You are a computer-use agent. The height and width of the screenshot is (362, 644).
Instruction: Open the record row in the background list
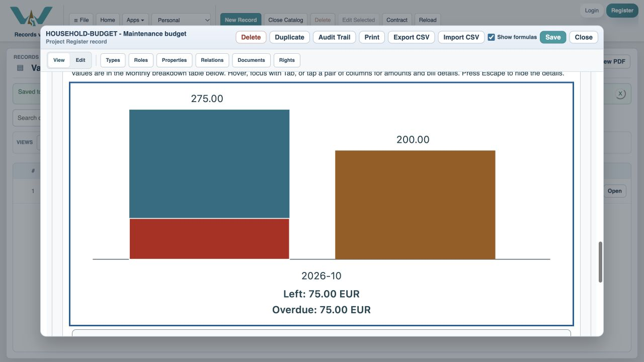pos(615,191)
